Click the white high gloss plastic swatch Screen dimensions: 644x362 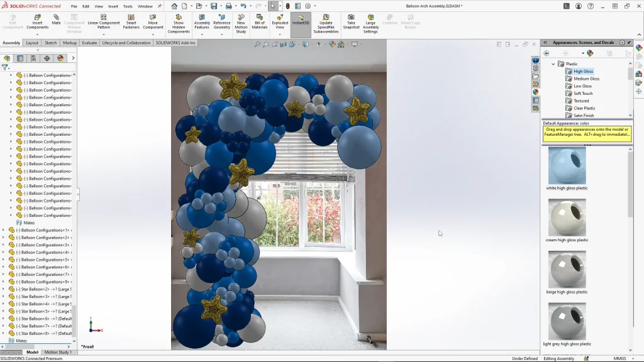pyautogui.click(x=567, y=166)
